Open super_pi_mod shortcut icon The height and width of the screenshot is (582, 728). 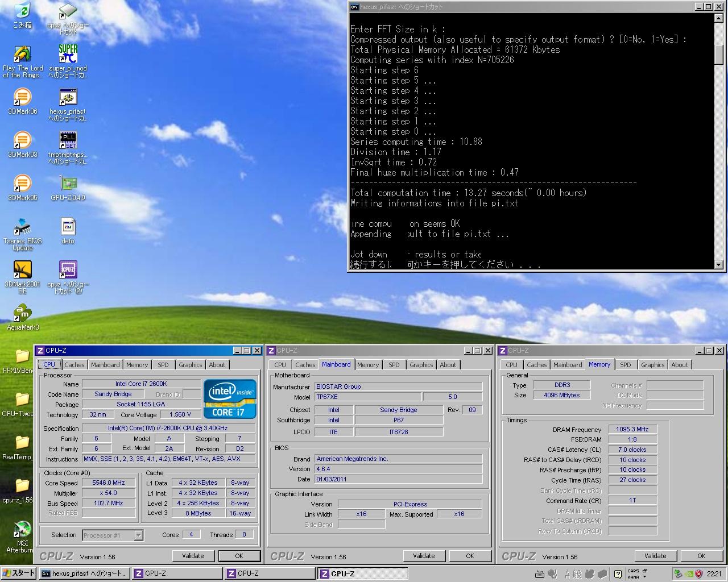pyautogui.click(x=68, y=61)
